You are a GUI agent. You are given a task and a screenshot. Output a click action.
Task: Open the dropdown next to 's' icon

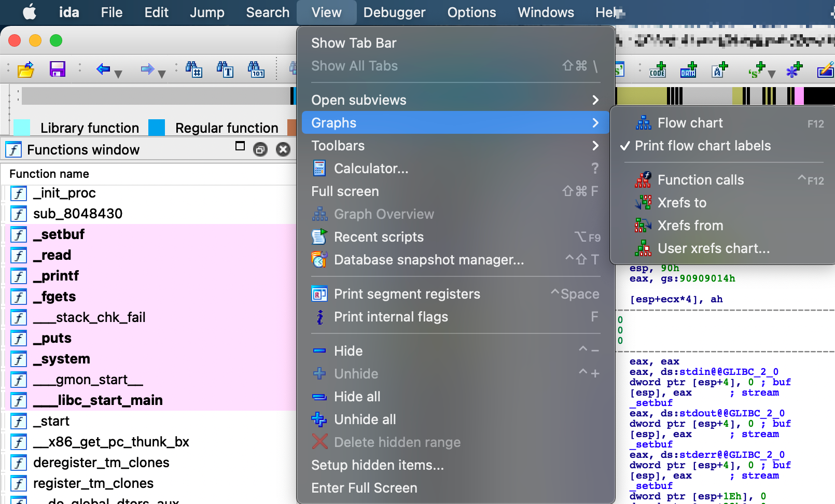click(772, 74)
